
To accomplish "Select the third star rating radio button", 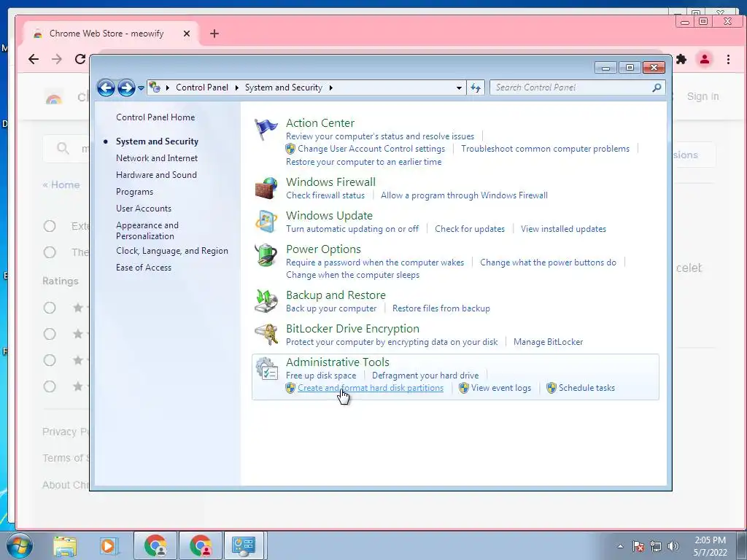I will (50, 360).
